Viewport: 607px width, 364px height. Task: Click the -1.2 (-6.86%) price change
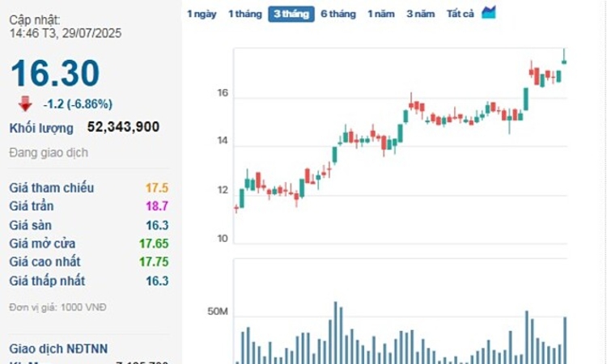78,104
